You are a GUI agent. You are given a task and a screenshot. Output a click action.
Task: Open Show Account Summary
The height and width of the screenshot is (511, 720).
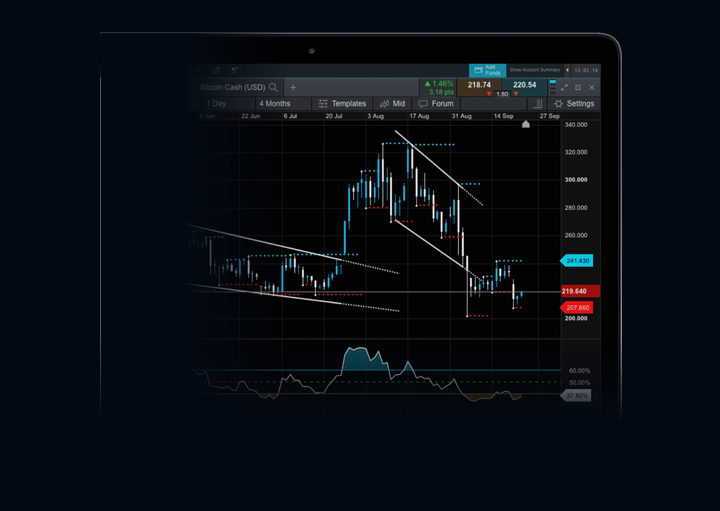[534, 70]
